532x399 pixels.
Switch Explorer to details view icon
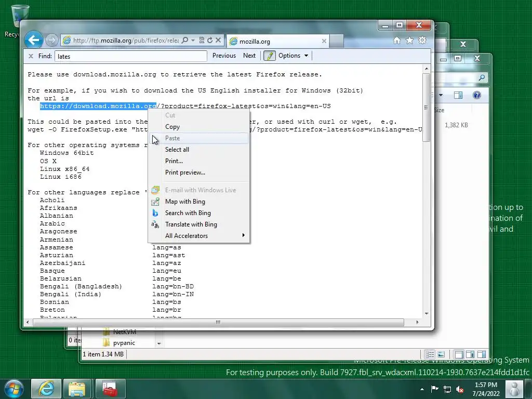[x=430, y=354]
